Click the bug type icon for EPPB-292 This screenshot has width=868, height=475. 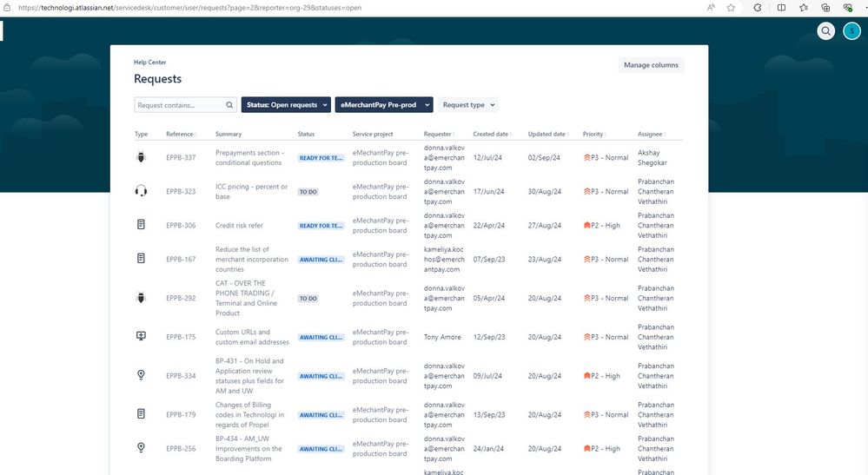[x=141, y=298]
